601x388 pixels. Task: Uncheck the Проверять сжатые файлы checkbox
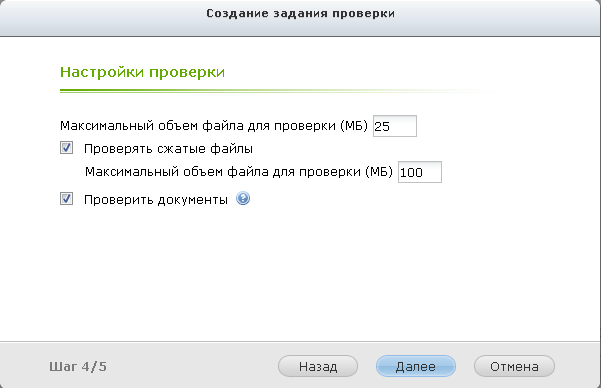tap(66, 148)
